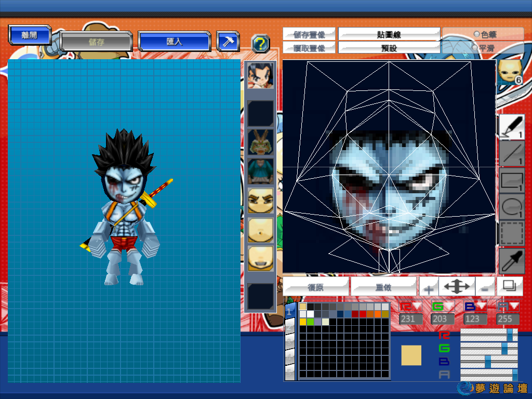Select the dragon head texture thumbnail
The image size is (532, 399).
[260, 142]
